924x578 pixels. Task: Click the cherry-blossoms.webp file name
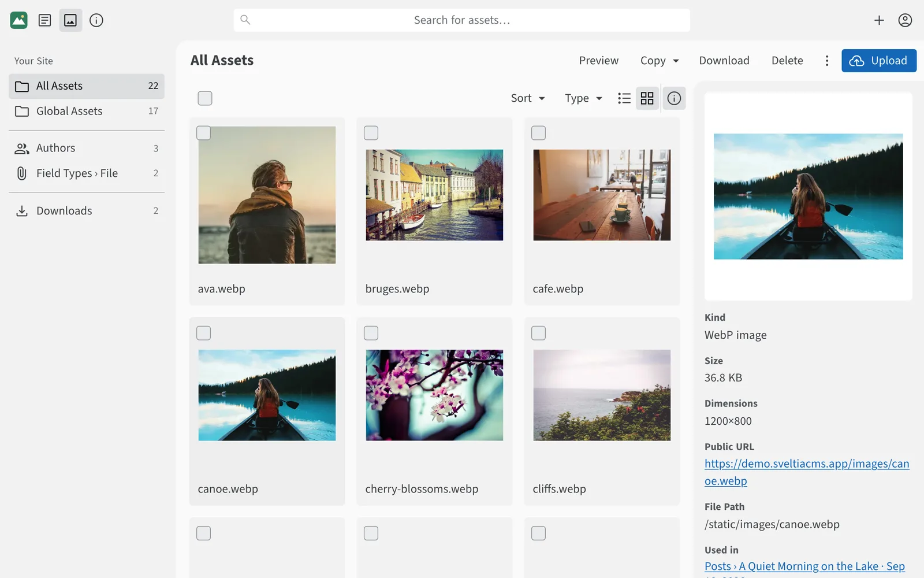click(x=422, y=489)
